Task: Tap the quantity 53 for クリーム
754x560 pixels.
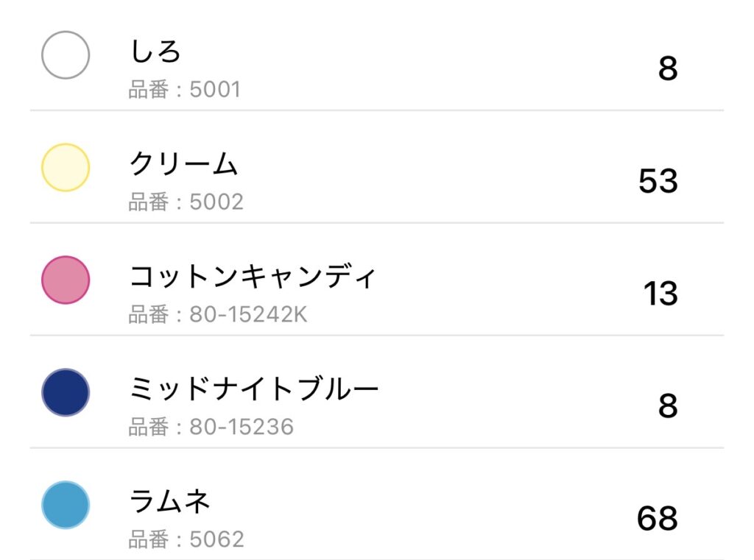Action: tap(658, 181)
